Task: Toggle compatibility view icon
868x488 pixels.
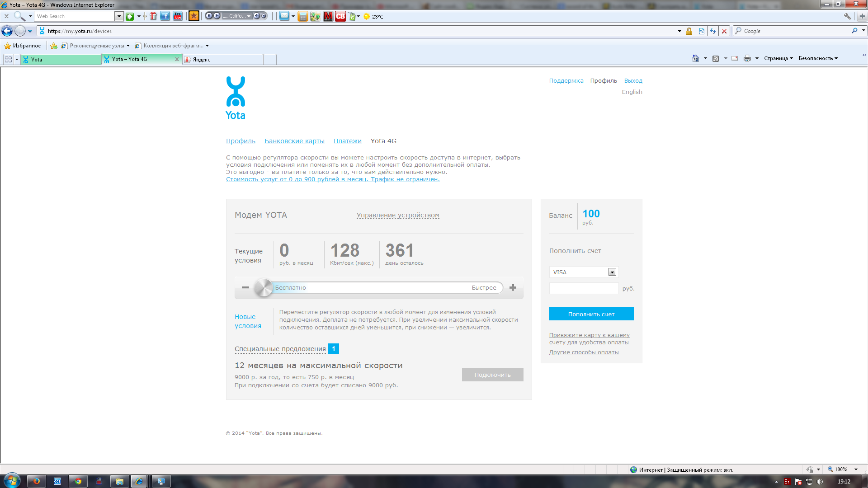Action: [702, 31]
